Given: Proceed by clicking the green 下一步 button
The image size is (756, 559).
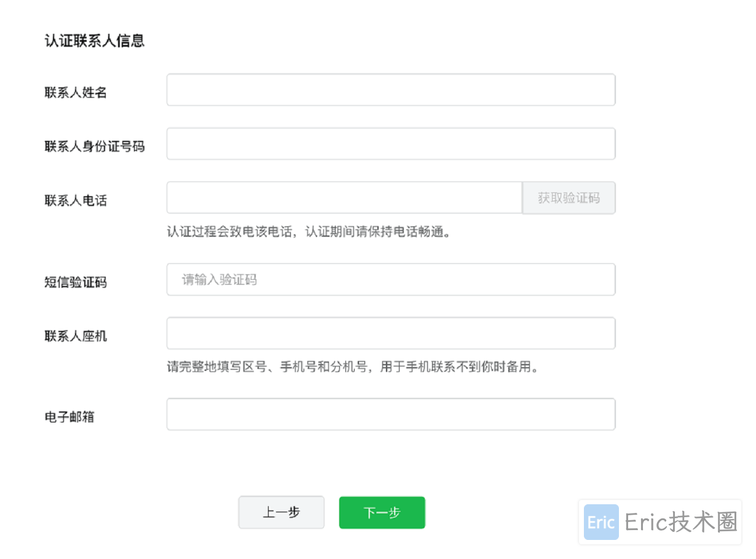Looking at the screenshot, I should pos(382,513).
